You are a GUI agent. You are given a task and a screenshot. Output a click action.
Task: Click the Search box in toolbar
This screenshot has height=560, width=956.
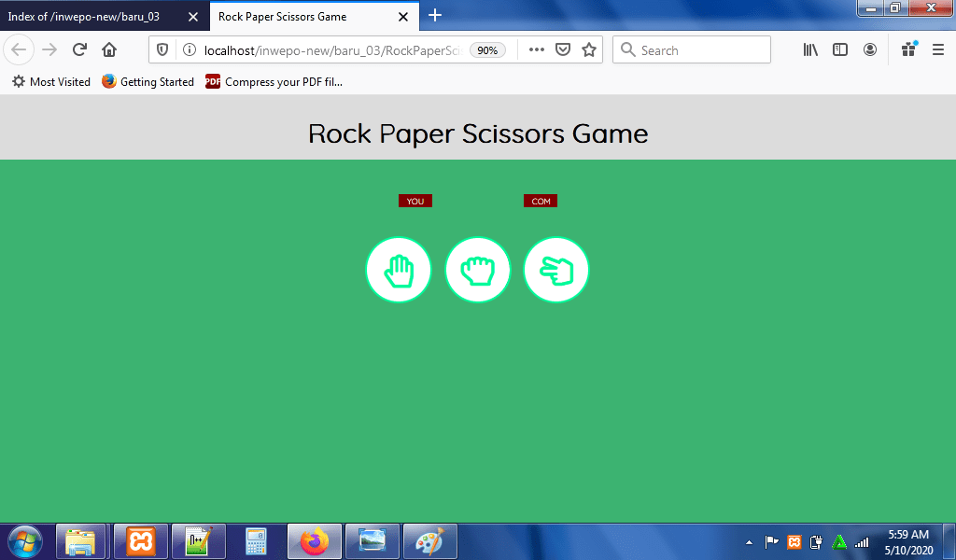point(692,50)
